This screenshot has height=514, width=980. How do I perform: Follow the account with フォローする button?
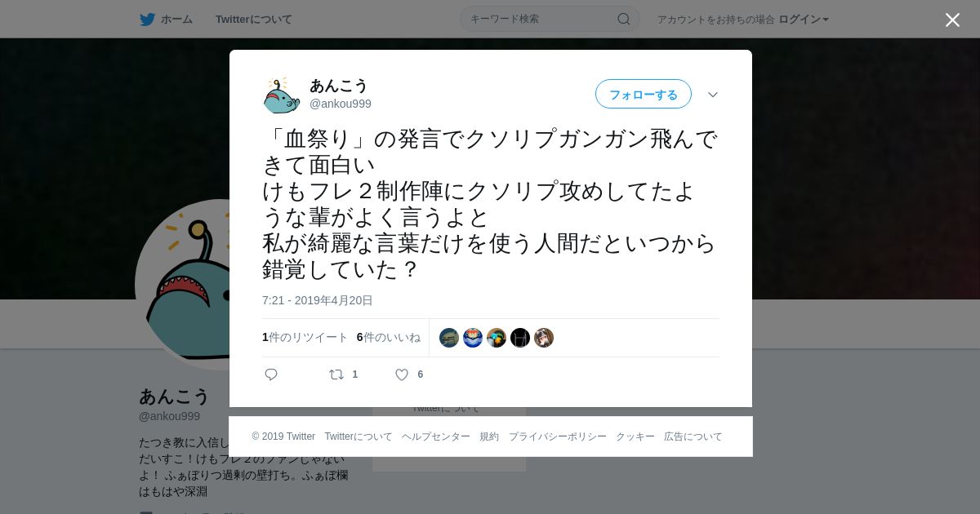644,94
